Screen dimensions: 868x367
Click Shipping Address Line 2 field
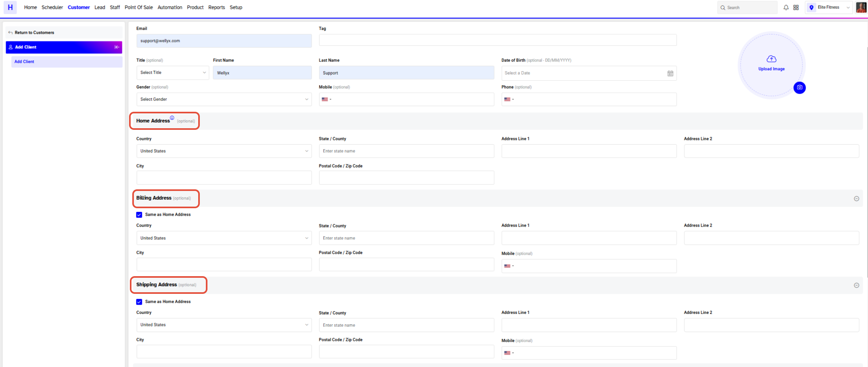(772, 325)
